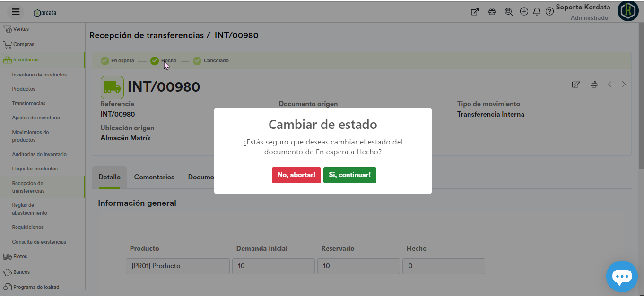Open the gift icon in top bar
The image size is (644, 296).
pyautogui.click(x=492, y=12)
